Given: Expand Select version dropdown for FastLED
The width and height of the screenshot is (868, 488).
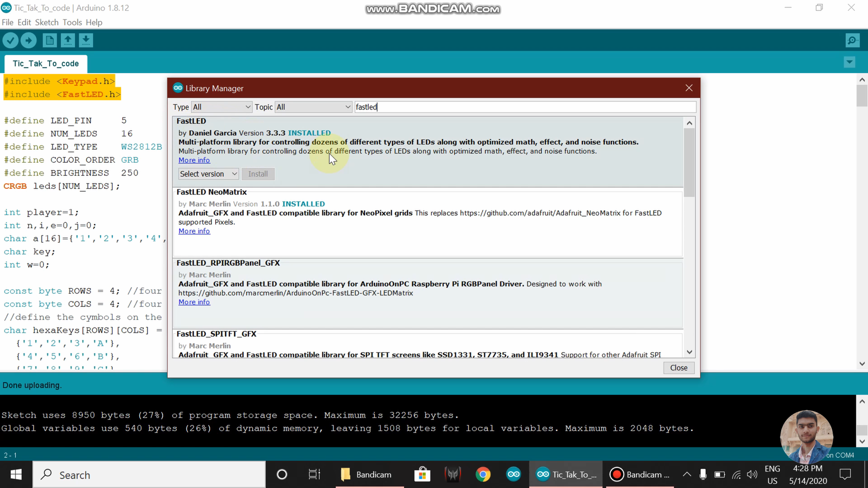Looking at the screenshot, I should coord(209,174).
